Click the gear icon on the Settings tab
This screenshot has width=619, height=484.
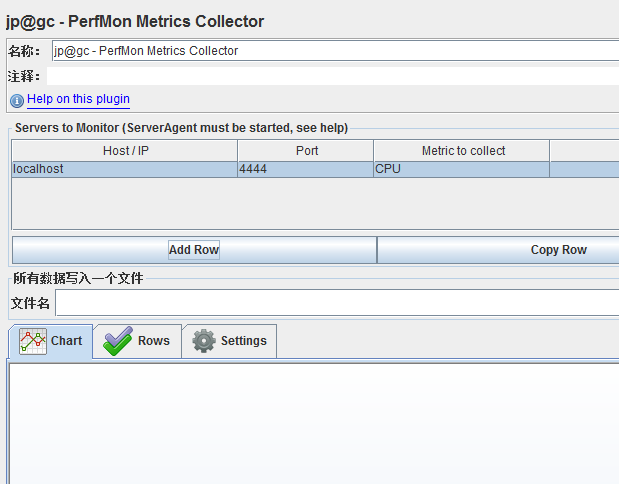point(204,341)
